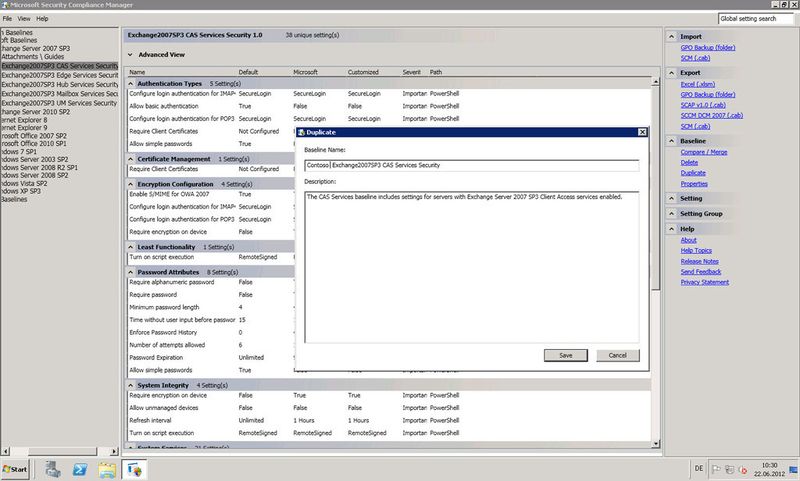Viewport: 800px width, 481px height.
Task: Collapse the Least Functionality group
Action: point(131,247)
